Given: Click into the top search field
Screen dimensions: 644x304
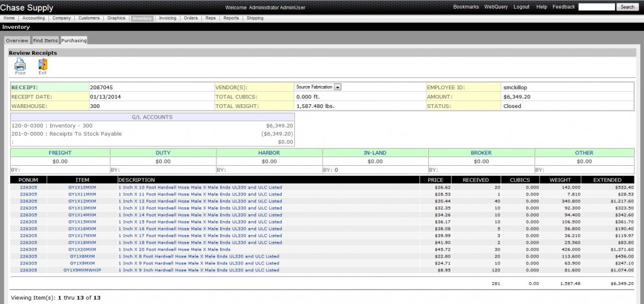Looking at the screenshot, I should click(x=597, y=7).
